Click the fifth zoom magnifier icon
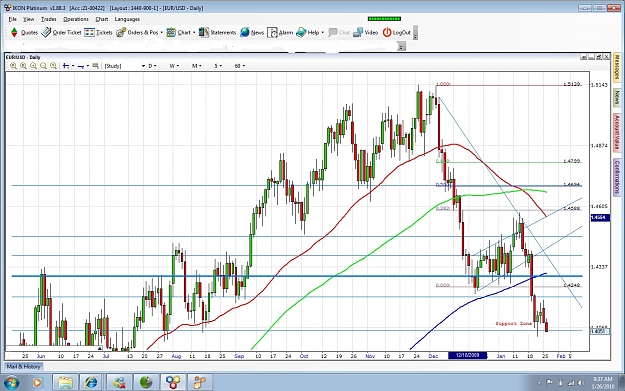This screenshot has height=391, width=625. pos(53,66)
